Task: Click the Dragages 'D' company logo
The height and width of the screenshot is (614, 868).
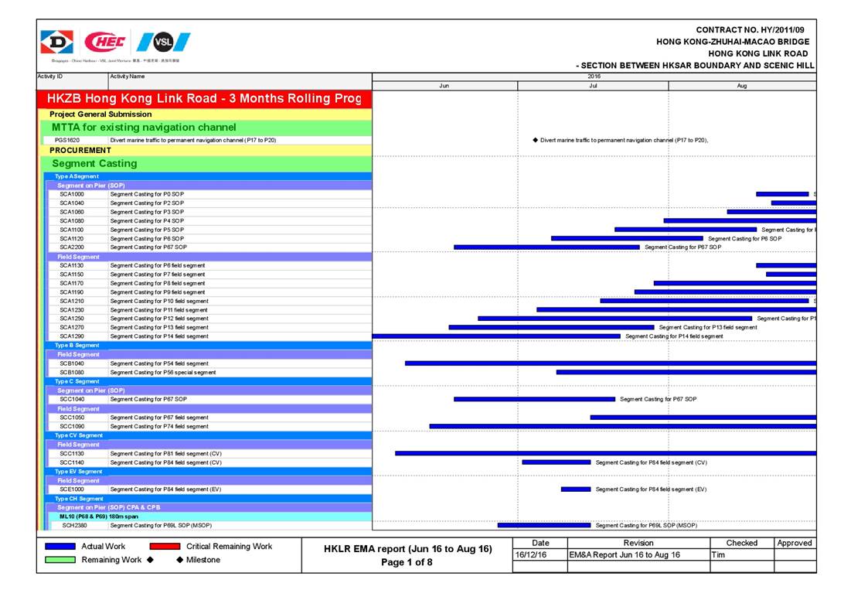Action: coord(57,42)
